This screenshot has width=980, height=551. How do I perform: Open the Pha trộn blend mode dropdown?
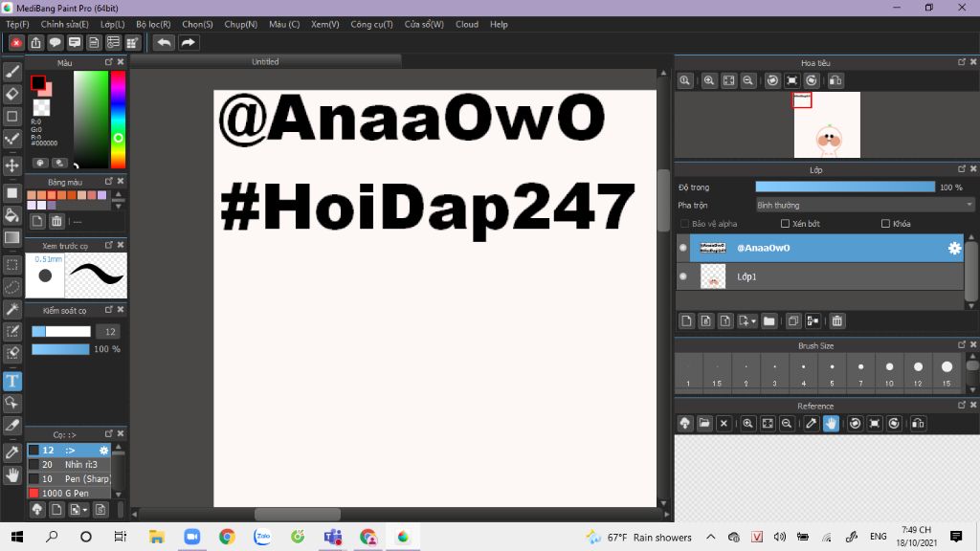coord(864,205)
